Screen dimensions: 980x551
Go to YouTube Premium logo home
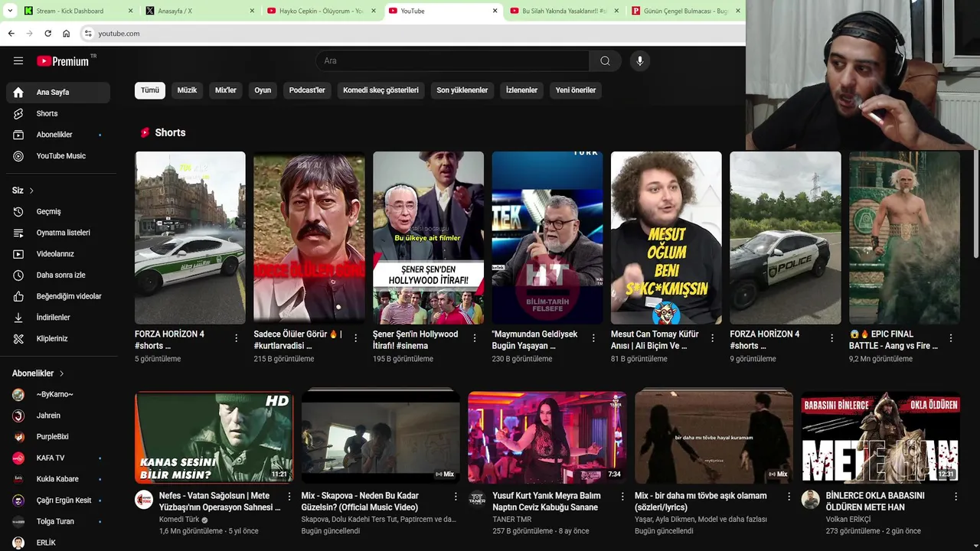click(63, 61)
